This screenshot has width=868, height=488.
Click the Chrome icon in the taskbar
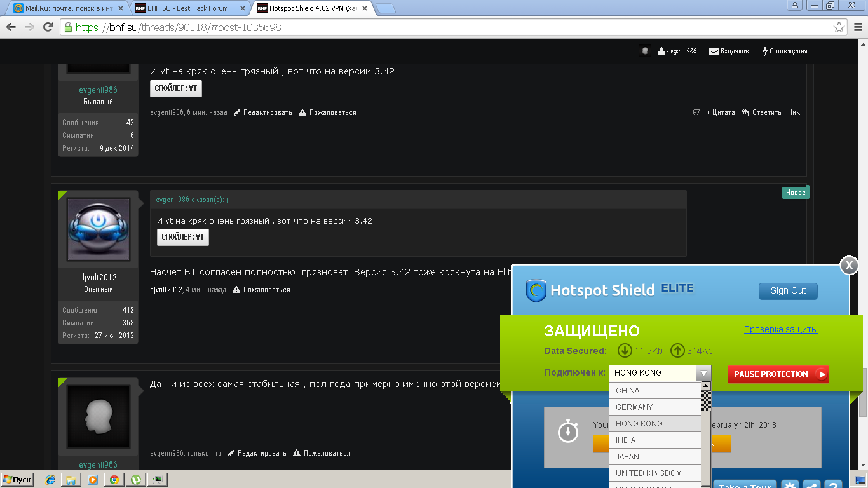pos(114,480)
